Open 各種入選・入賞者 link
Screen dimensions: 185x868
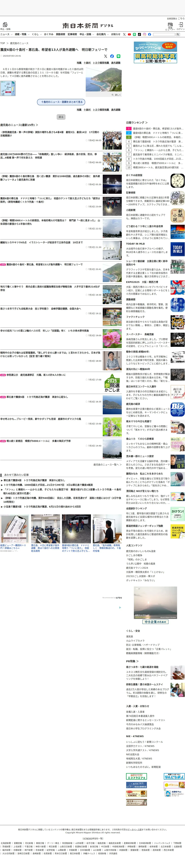(135, 712)
